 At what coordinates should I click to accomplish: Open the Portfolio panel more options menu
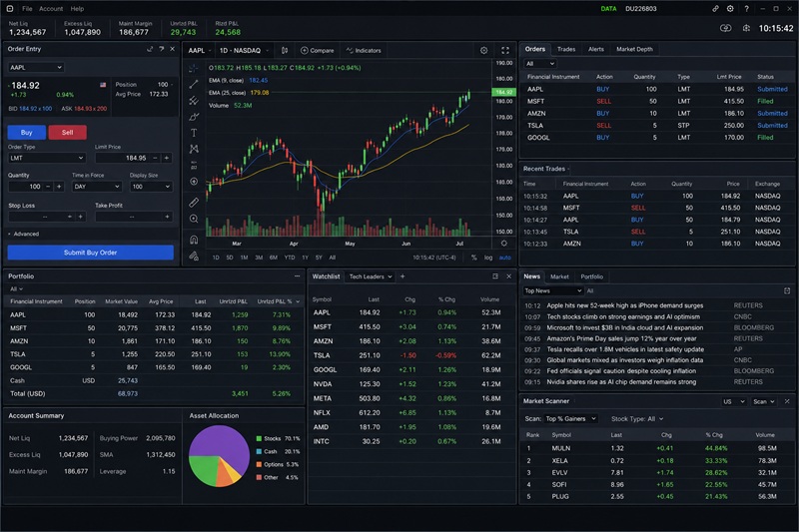297,275
